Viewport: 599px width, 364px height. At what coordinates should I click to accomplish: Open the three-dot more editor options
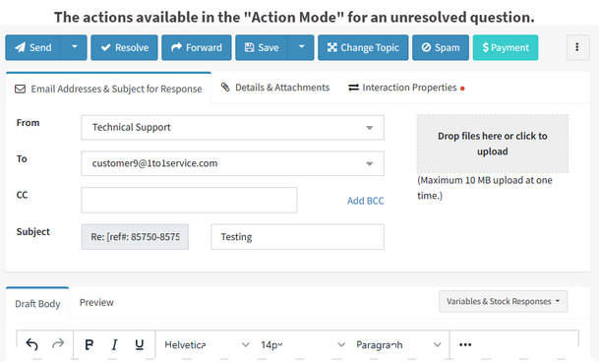coord(465,344)
